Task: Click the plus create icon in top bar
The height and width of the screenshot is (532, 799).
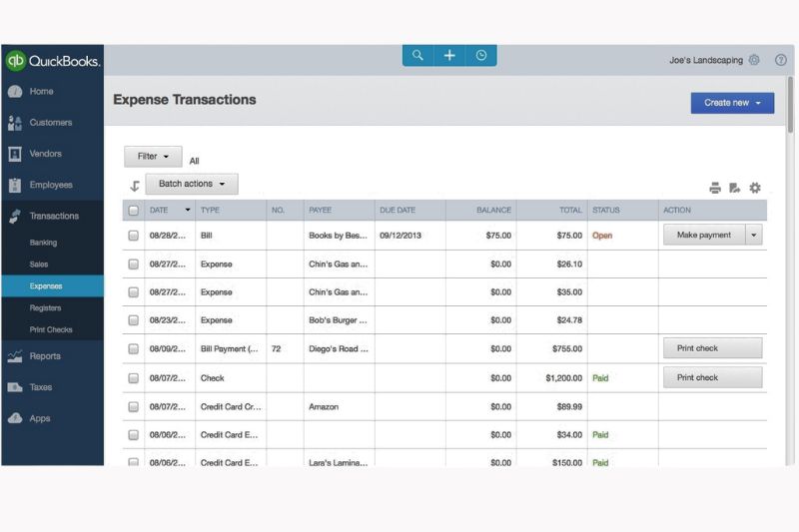Action: 449,56
